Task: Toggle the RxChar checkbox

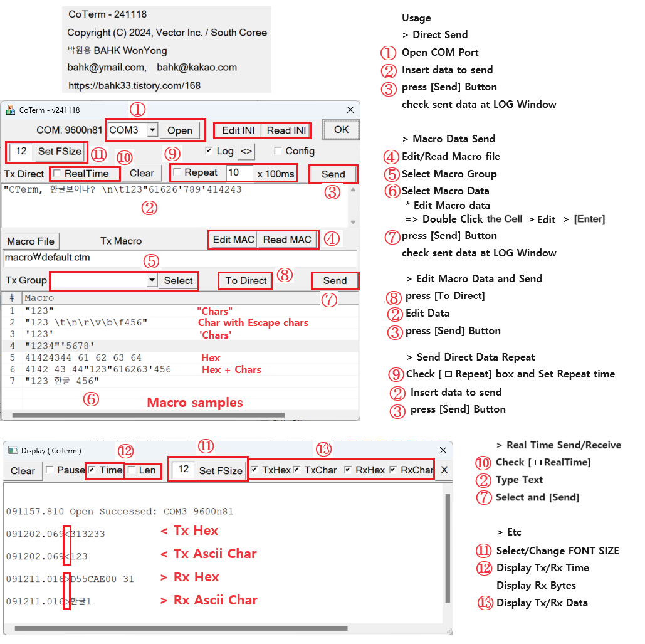Action: coord(393,470)
